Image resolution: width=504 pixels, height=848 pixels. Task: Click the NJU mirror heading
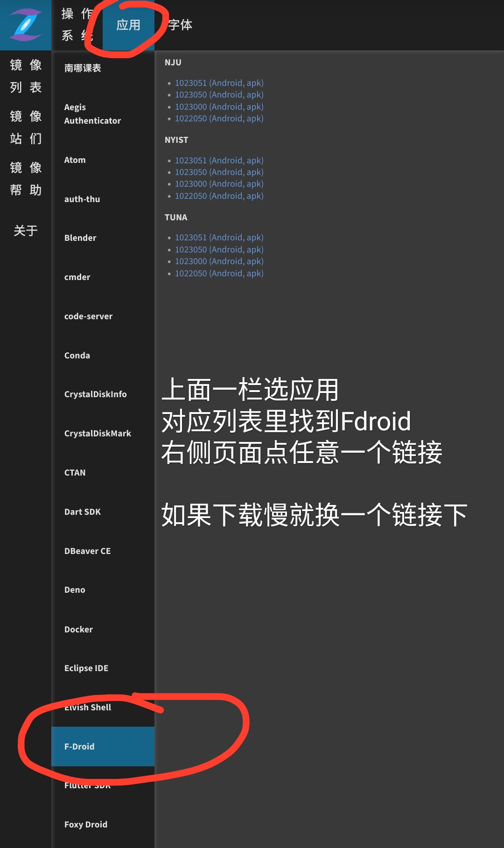(x=173, y=63)
